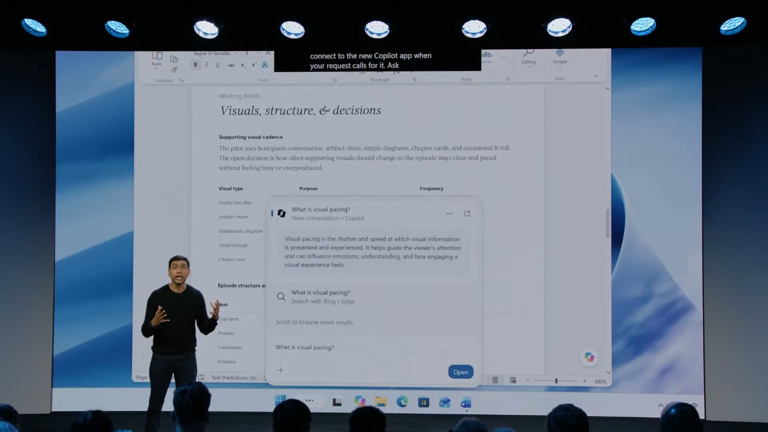Toggle Strikethrough formatting
768x432 pixels.
coord(231,65)
